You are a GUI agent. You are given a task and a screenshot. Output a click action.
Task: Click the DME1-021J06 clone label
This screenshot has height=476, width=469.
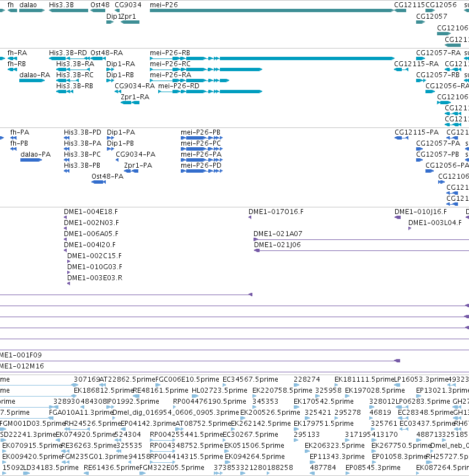point(277,245)
